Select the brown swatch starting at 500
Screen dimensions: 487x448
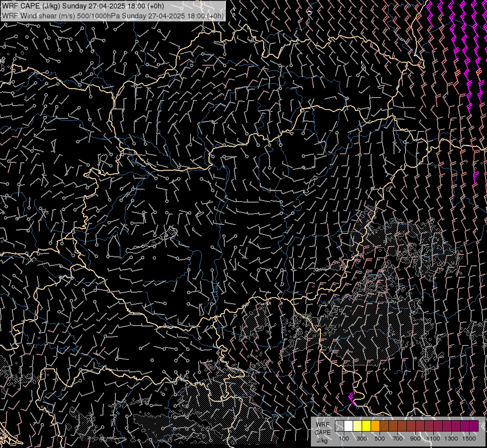click(385, 426)
